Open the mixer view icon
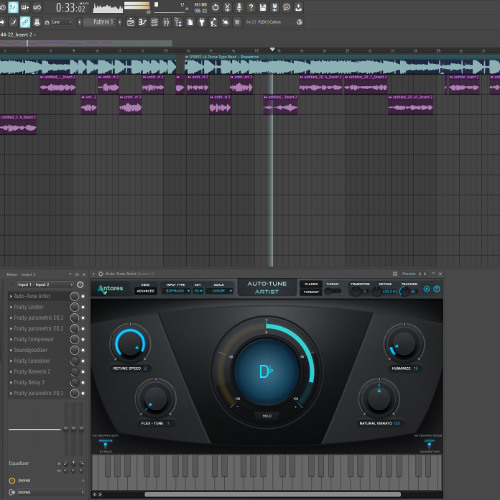Viewport: 500px width, 500px height. (x=166, y=22)
